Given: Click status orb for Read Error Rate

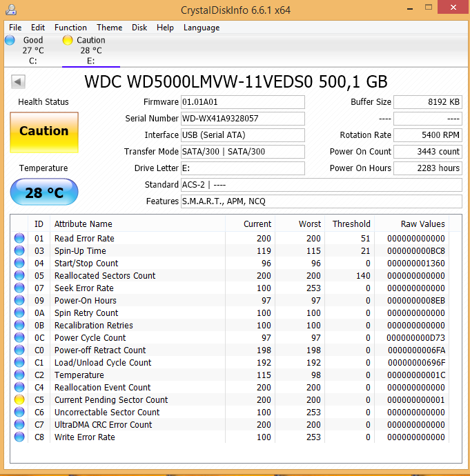Looking at the screenshot, I should (19, 238).
